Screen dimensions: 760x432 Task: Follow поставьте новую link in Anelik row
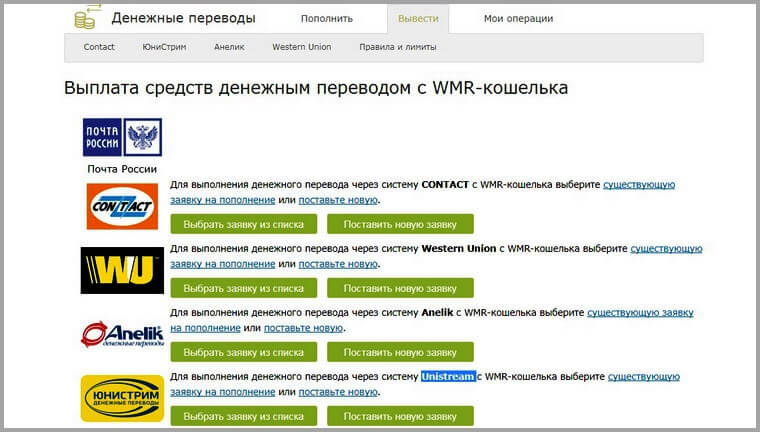[303, 328]
